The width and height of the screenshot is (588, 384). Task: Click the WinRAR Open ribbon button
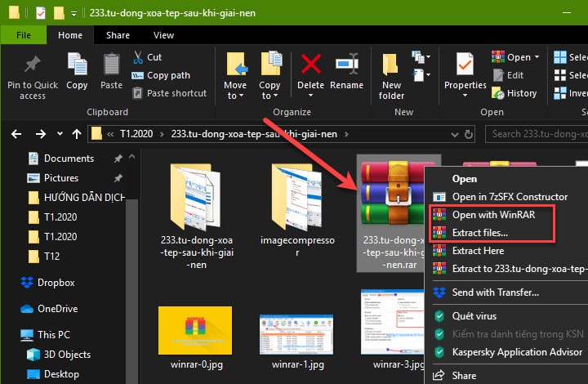[511, 57]
